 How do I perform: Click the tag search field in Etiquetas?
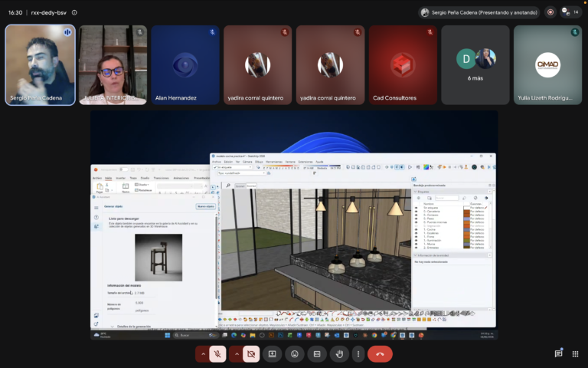tap(446, 198)
